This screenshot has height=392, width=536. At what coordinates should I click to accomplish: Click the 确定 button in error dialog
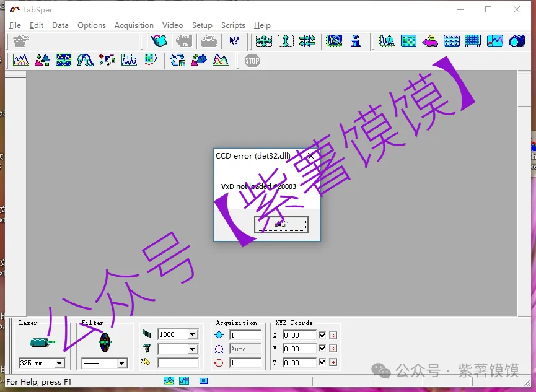pos(281,225)
